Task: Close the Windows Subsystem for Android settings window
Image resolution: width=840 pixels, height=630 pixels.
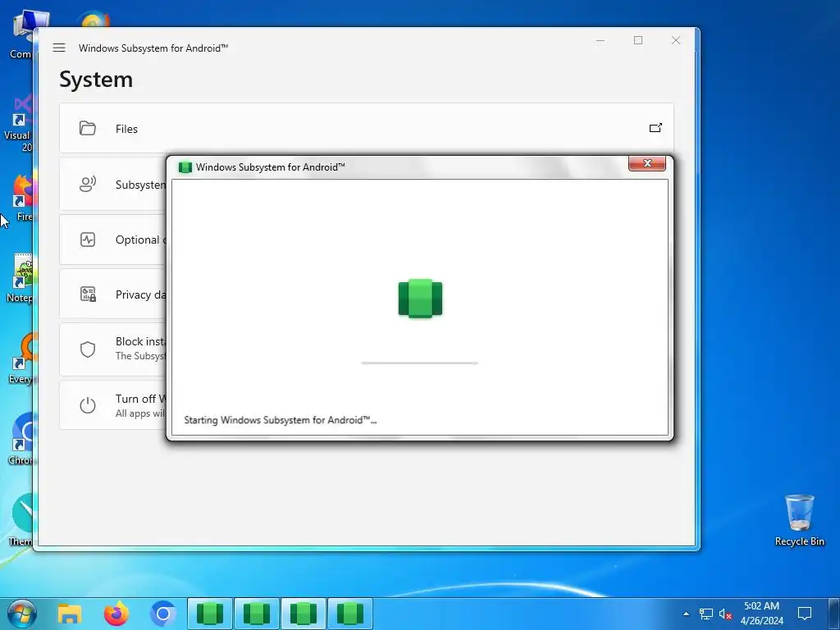Action: [x=676, y=40]
